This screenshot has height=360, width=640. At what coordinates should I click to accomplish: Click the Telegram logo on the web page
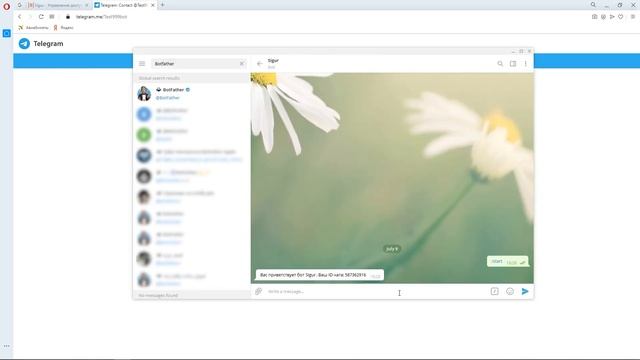tap(24, 43)
